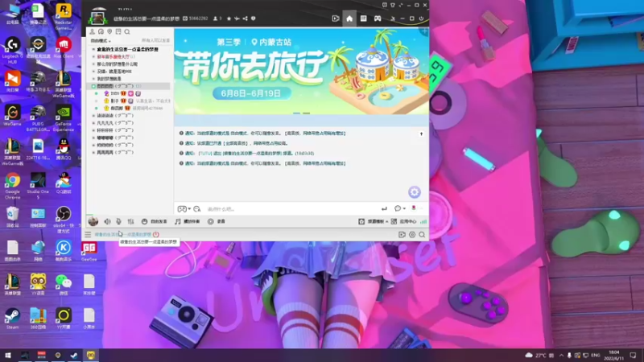Open the taskbar clock showing 18:04
The image size is (644, 362).
pos(613,356)
